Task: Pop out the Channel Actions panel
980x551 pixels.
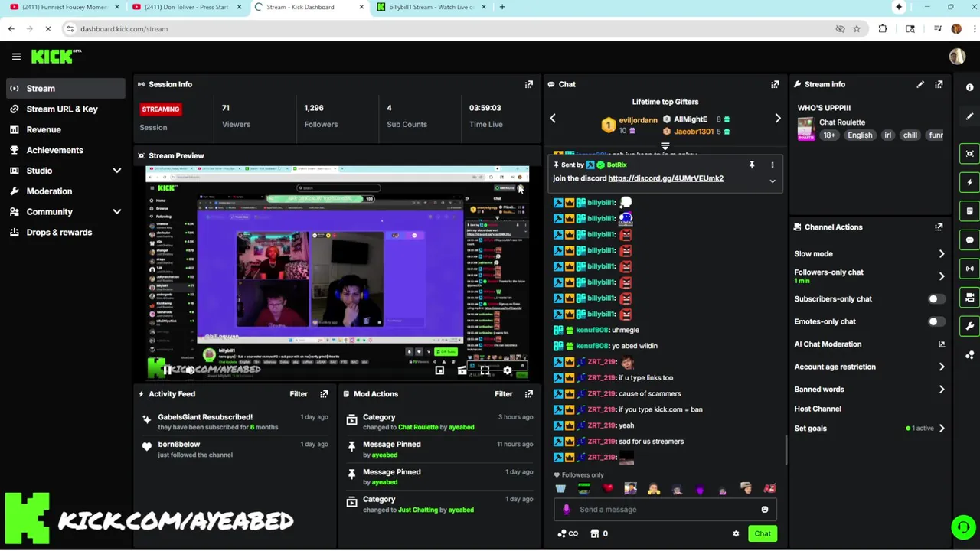Action: click(x=939, y=227)
